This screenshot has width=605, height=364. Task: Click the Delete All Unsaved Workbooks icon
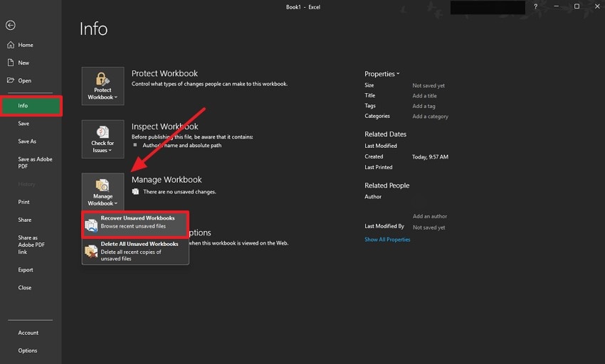pos(91,251)
